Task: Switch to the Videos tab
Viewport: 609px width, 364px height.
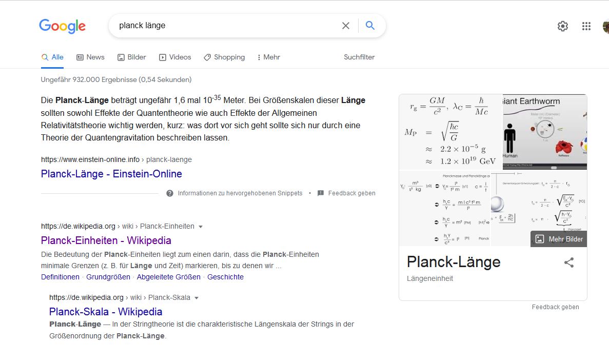Action: [x=175, y=57]
